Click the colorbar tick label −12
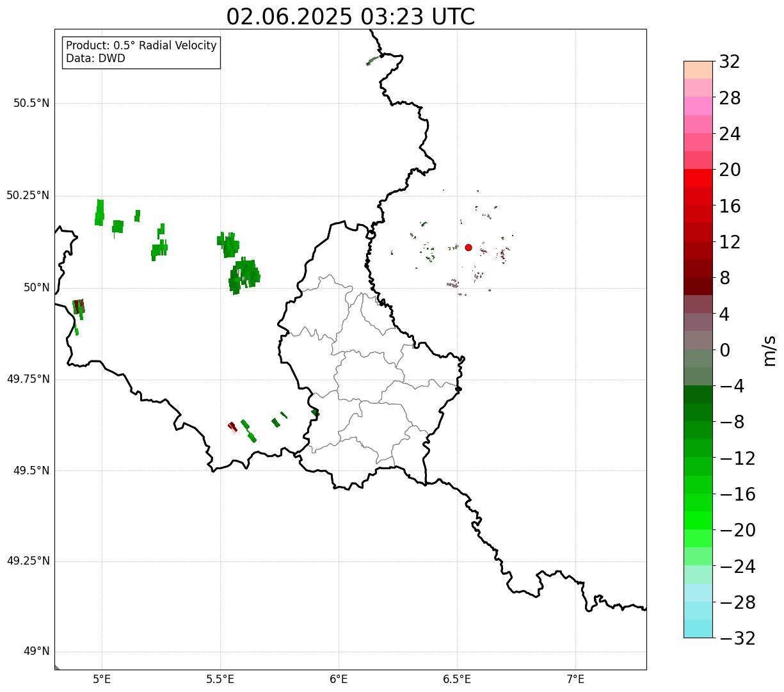 [737, 458]
